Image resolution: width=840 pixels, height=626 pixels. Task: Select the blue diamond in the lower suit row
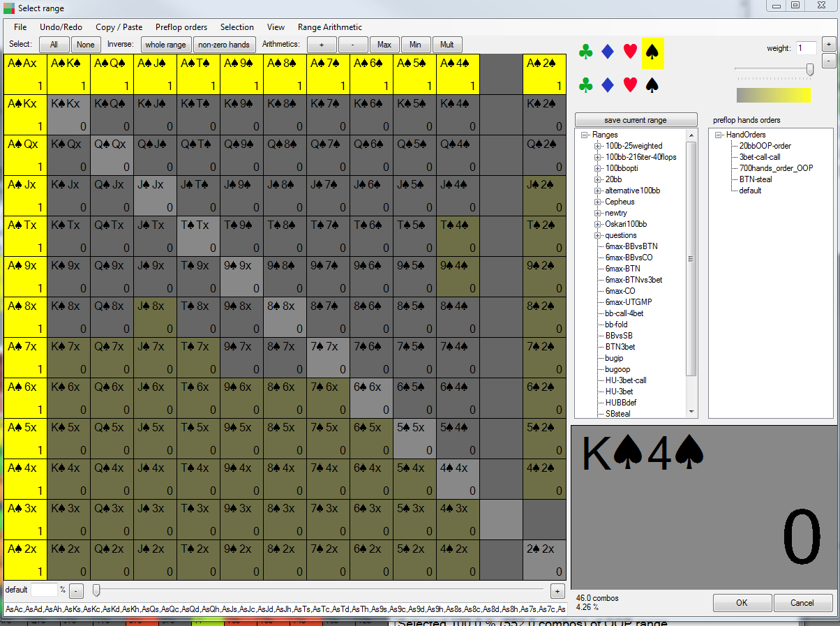pos(608,85)
